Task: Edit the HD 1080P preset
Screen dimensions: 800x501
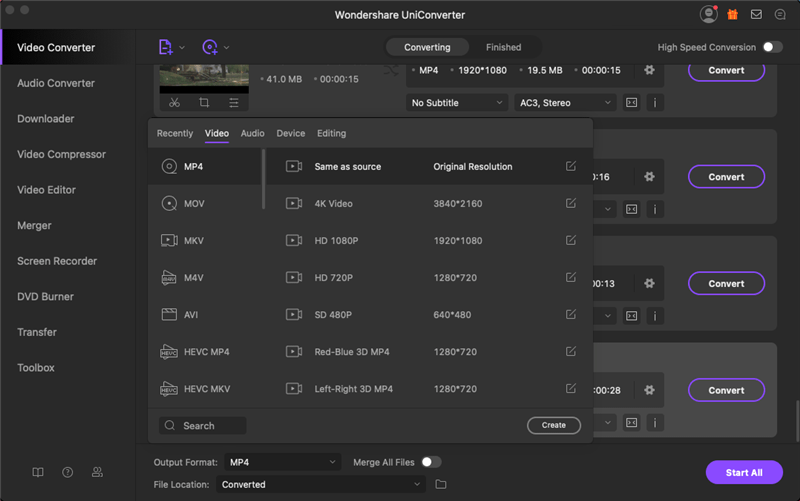Action: click(x=571, y=240)
